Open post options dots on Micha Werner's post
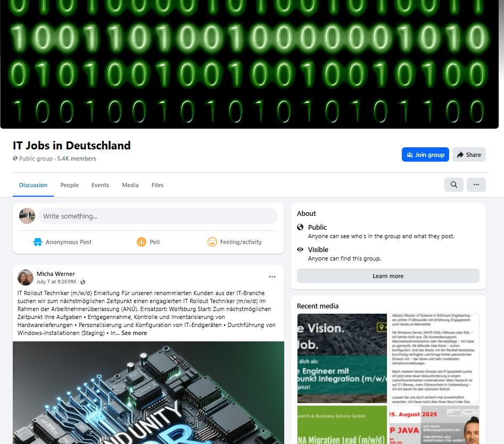Image resolution: width=504 pixels, height=444 pixels. pyautogui.click(x=272, y=277)
